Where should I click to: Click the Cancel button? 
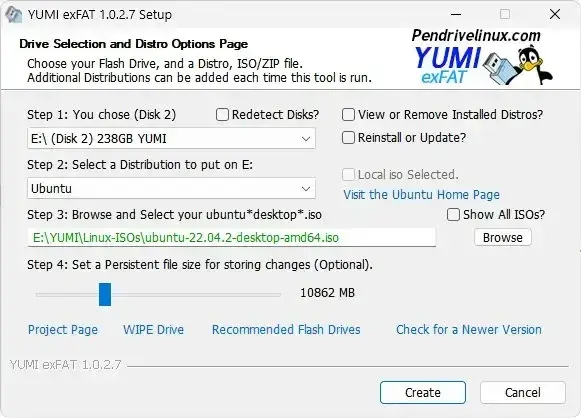tap(523, 392)
